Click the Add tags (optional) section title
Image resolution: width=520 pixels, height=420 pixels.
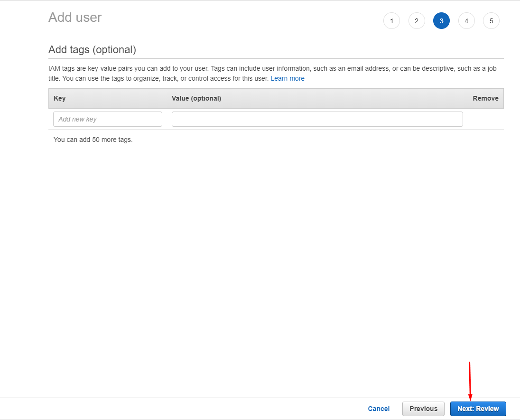coord(92,49)
